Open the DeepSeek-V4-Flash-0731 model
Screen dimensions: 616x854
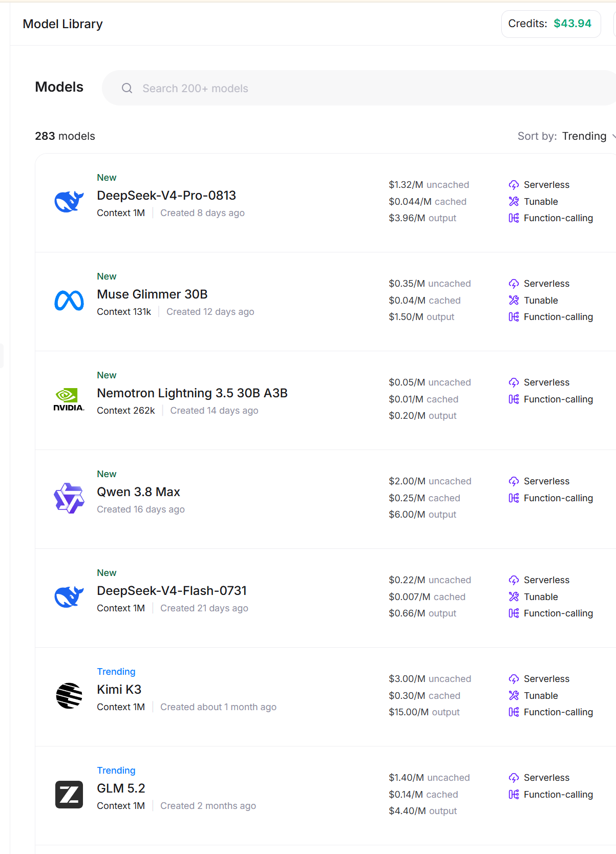click(x=172, y=591)
